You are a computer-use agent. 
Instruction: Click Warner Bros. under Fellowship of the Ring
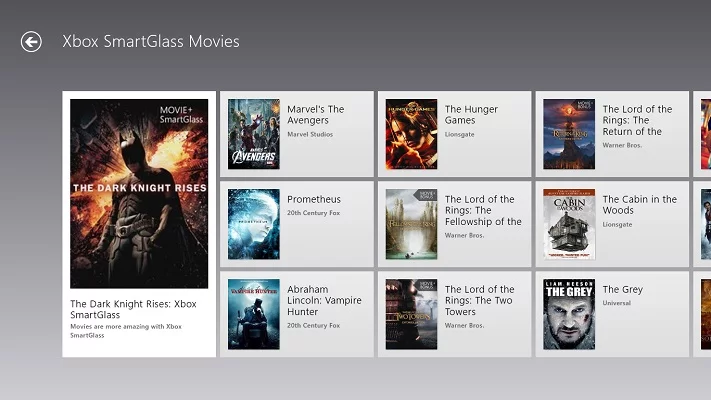pos(464,235)
